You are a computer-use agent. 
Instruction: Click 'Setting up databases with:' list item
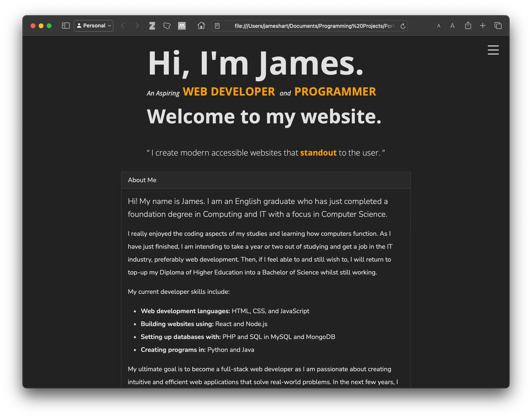coord(238,337)
